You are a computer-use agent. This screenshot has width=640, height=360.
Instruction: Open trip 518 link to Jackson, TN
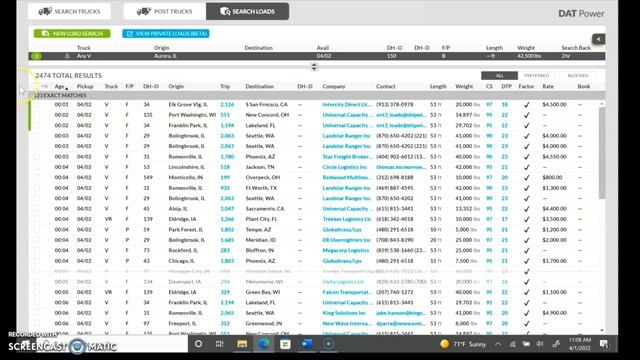click(x=225, y=167)
